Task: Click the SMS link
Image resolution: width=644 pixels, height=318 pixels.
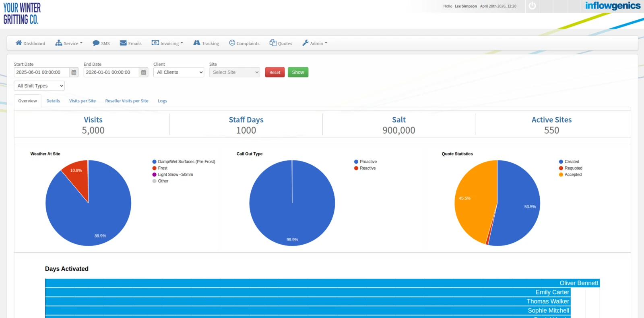Action: [x=105, y=44]
